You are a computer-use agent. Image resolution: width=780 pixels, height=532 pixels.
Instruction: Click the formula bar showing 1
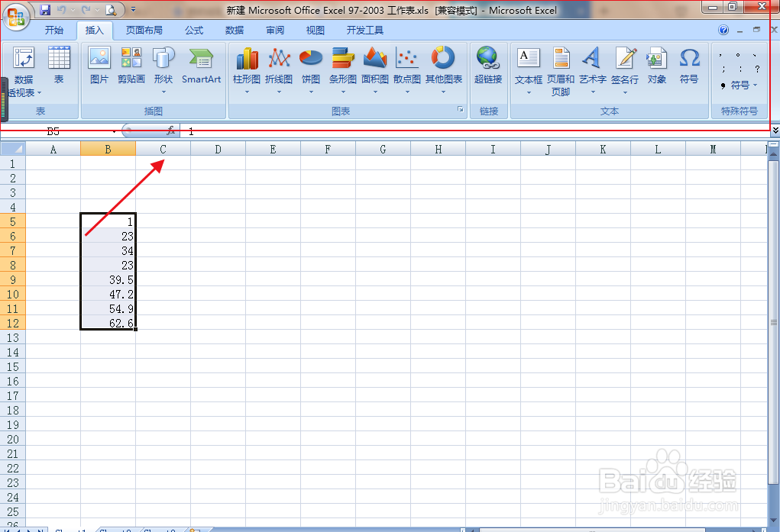tap(475, 131)
